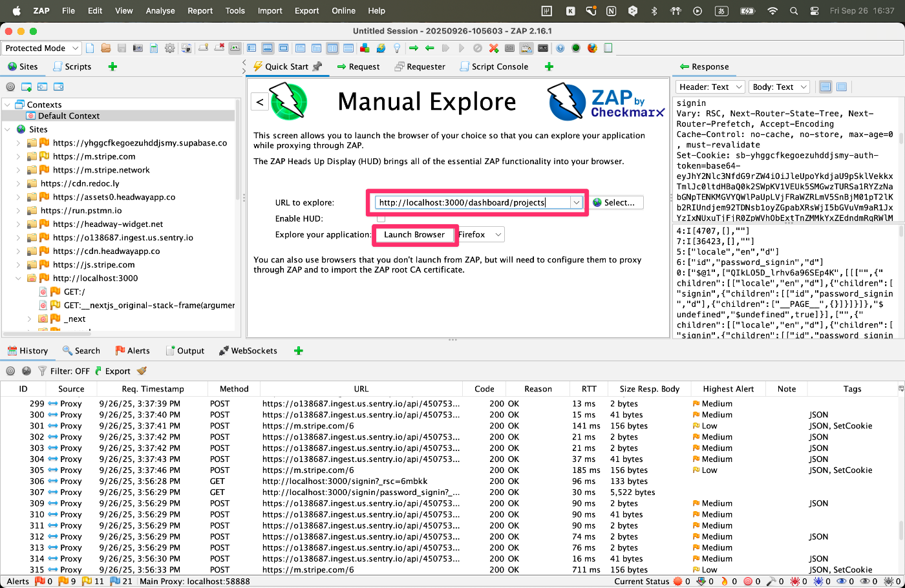Toggle show-tab-names toolbar button
Image resolution: width=905 pixels, height=588 pixels.
tap(235, 48)
